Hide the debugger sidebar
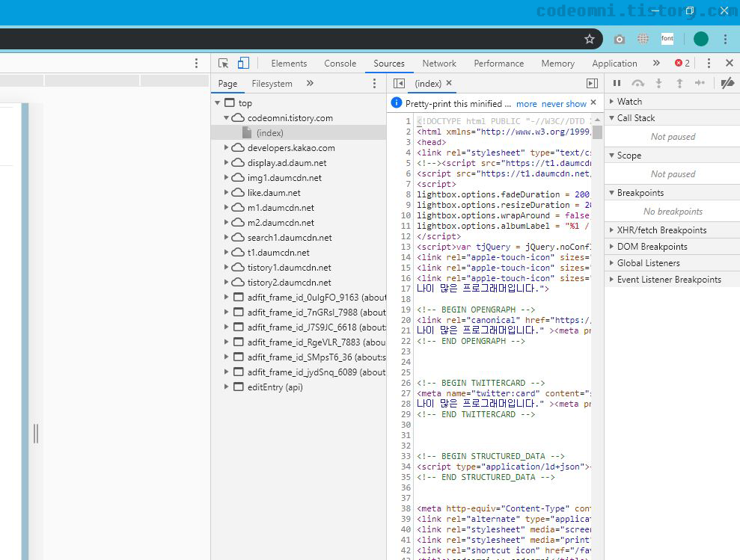The width and height of the screenshot is (740, 560). [x=592, y=84]
